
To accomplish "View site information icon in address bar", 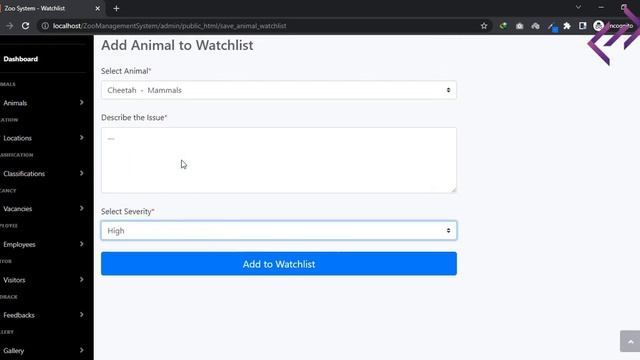I will [45, 26].
